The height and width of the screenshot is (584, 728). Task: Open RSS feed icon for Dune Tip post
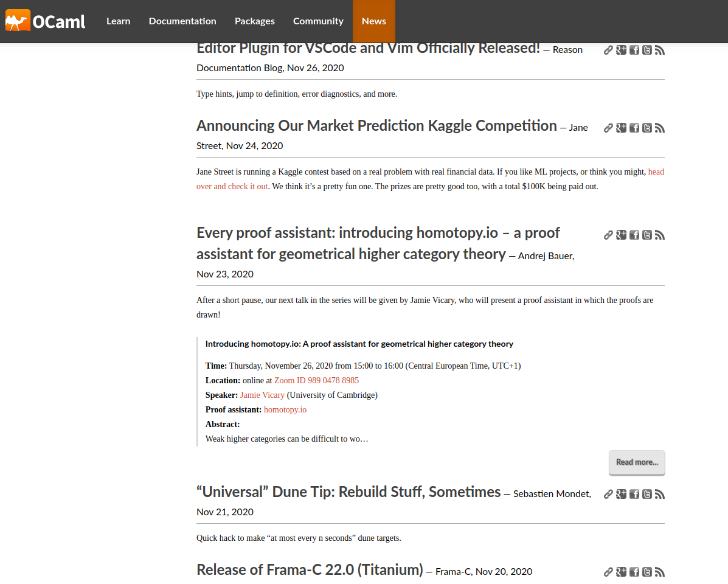coord(660,494)
